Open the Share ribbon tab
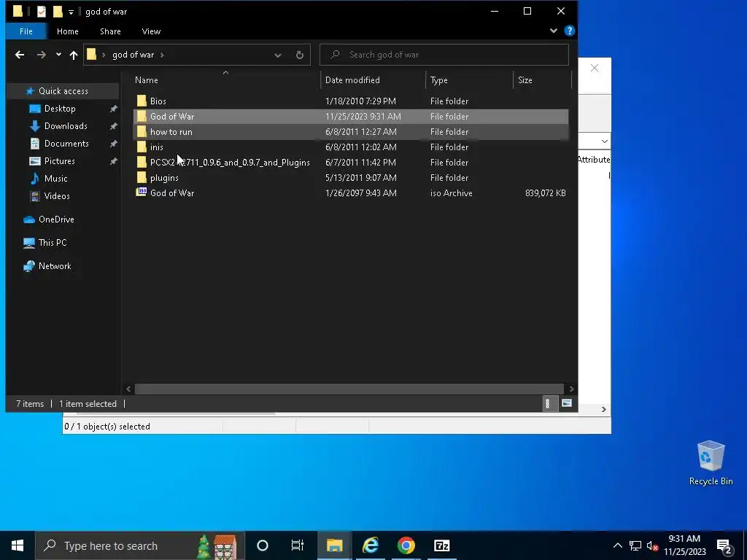Image resolution: width=747 pixels, height=560 pixels. click(x=110, y=31)
